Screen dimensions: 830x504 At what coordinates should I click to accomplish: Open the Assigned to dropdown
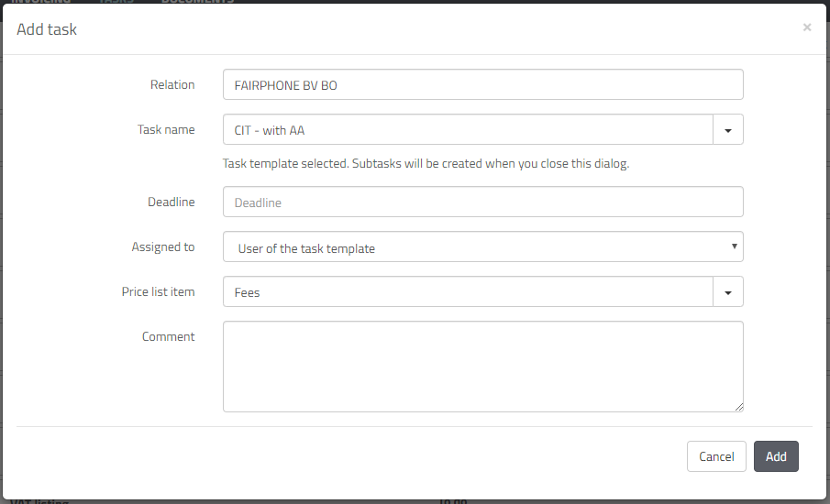tap(482, 247)
